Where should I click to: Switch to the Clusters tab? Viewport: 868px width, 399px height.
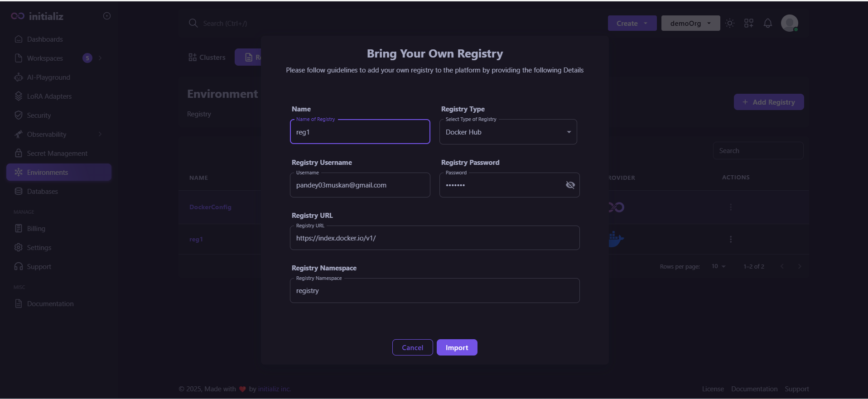[207, 58]
